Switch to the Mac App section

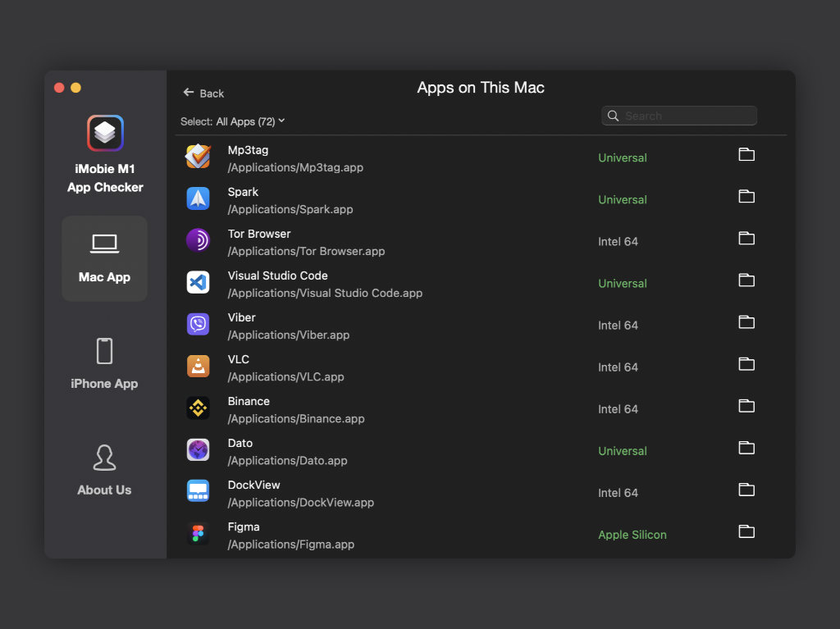pyautogui.click(x=104, y=258)
